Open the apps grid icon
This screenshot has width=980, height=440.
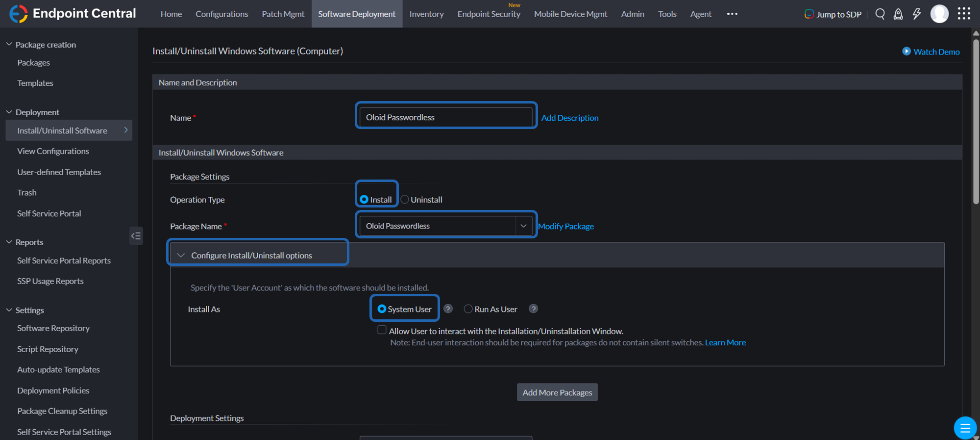(964, 14)
